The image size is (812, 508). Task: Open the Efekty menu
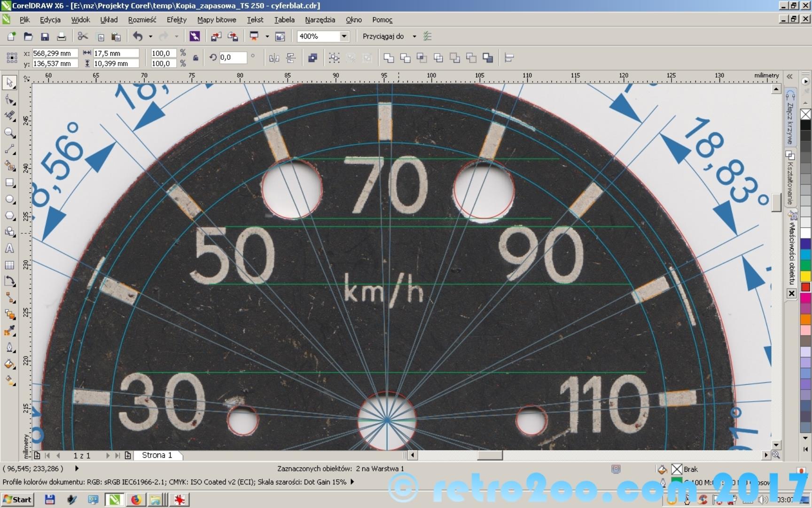point(176,20)
